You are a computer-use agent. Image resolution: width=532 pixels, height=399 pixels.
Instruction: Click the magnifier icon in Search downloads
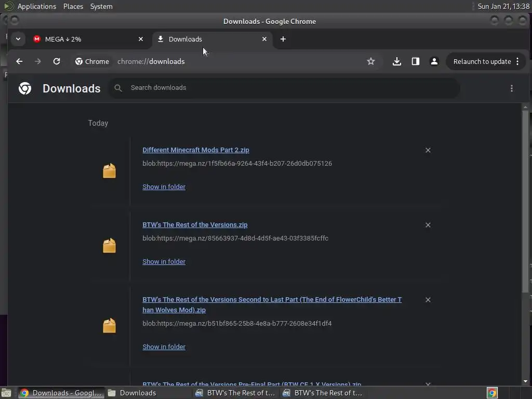pos(118,88)
